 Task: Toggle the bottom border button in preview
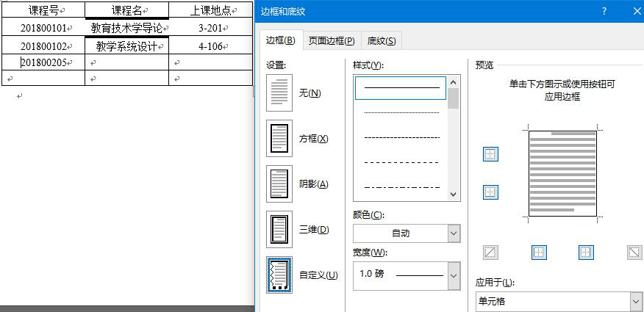(490, 192)
